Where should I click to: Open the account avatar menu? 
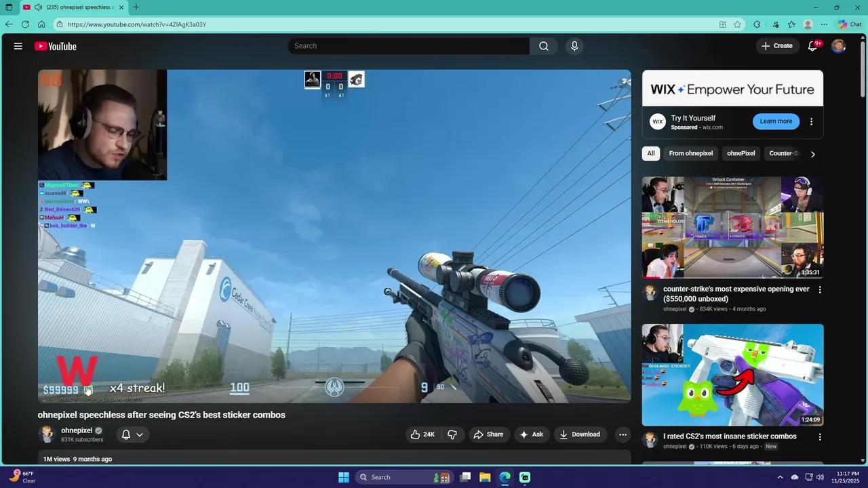point(839,46)
